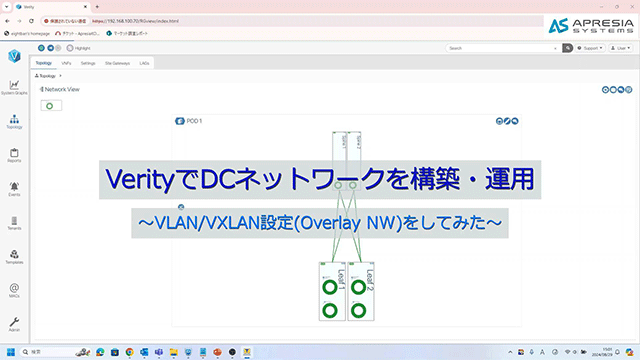Go back in browser
The width and height of the screenshot is (640, 360).
coord(7,21)
